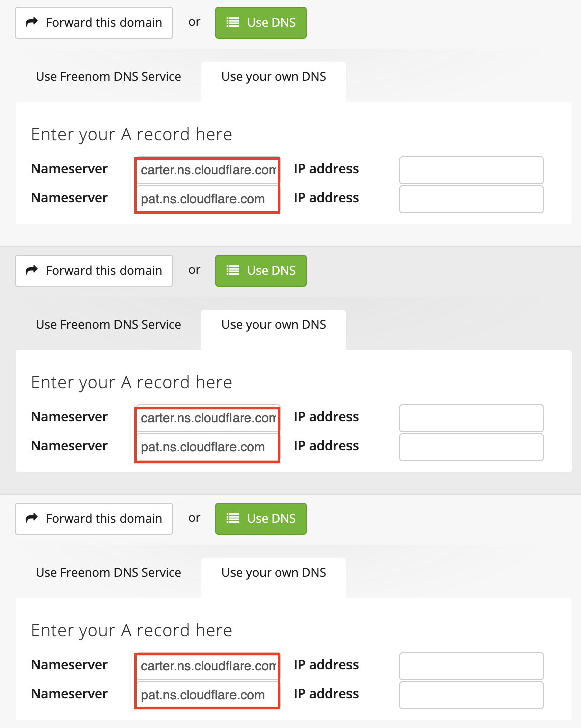Click the list icon on the second Use DNS button
Image resolution: width=581 pixels, height=728 pixels.
point(233,270)
